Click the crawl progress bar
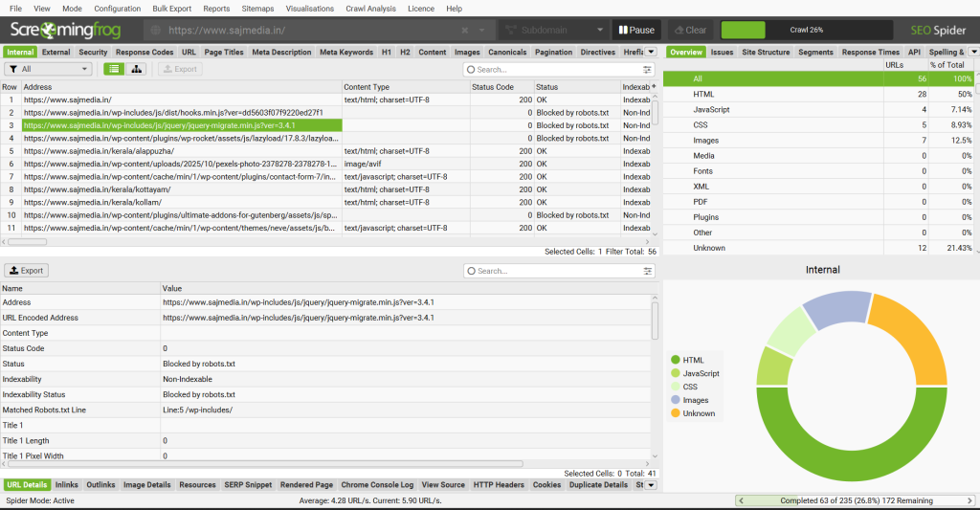 [806, 30]
